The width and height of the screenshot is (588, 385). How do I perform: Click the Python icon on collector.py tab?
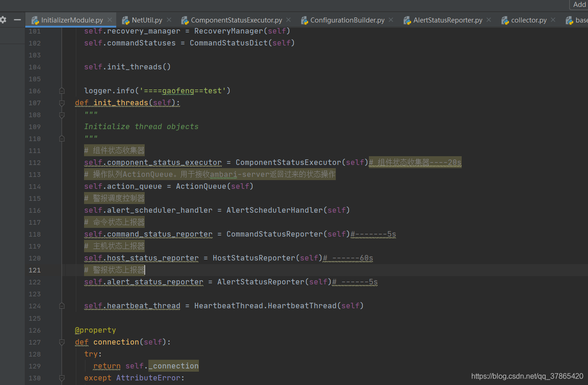tap(505, 20)
